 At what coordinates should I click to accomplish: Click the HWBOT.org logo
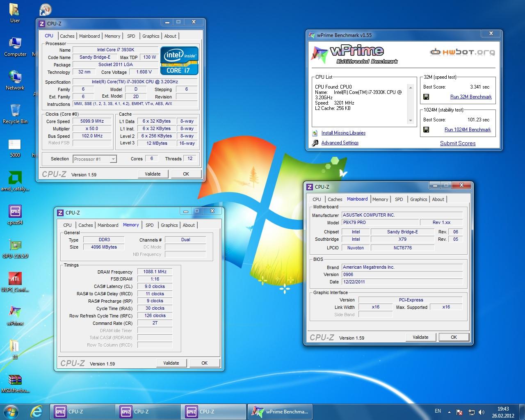tap(462, 52)
